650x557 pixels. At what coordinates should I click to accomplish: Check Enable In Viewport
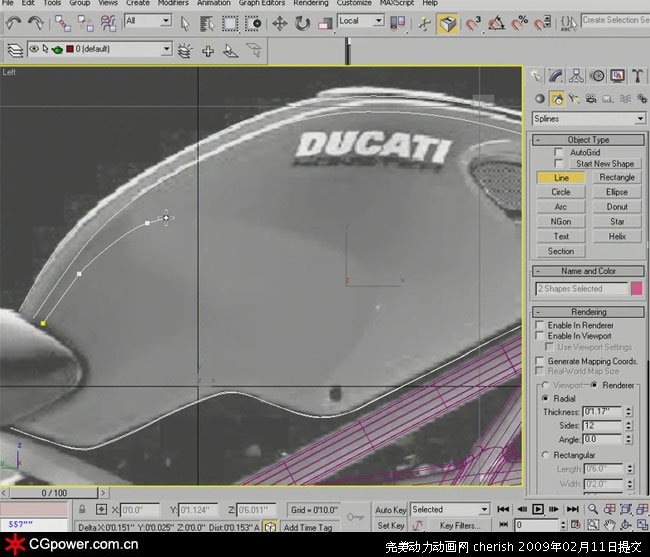click(x=540, y=336)
